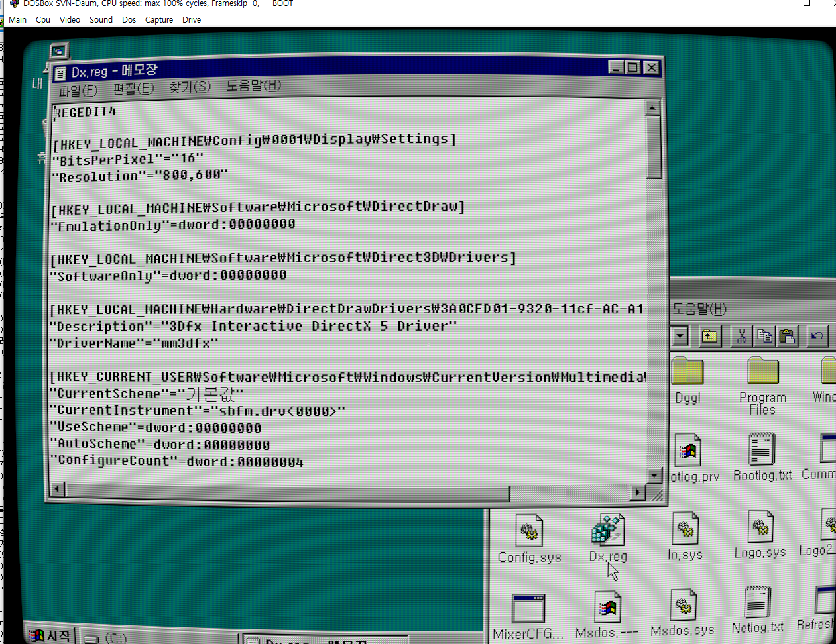Screen dimensions: 836x644
Task: Open the 편집(E) menu in Notepad
Action: point(133,88)
